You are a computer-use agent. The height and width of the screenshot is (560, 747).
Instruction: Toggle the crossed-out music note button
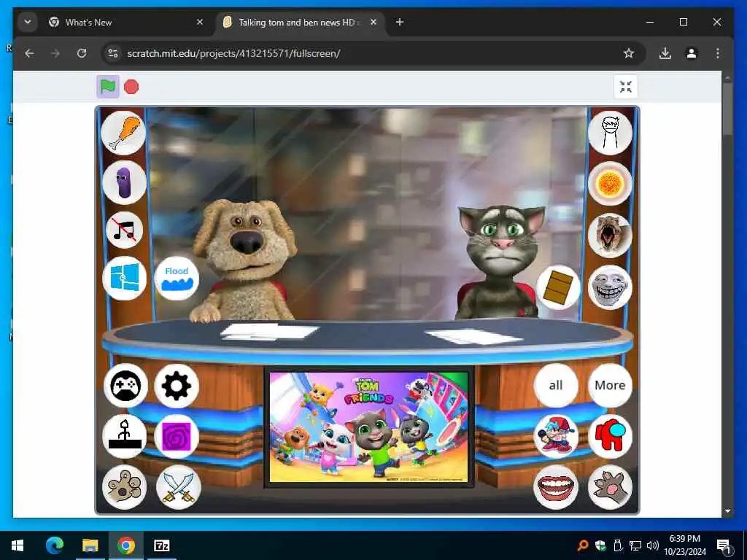coord(124,230)
